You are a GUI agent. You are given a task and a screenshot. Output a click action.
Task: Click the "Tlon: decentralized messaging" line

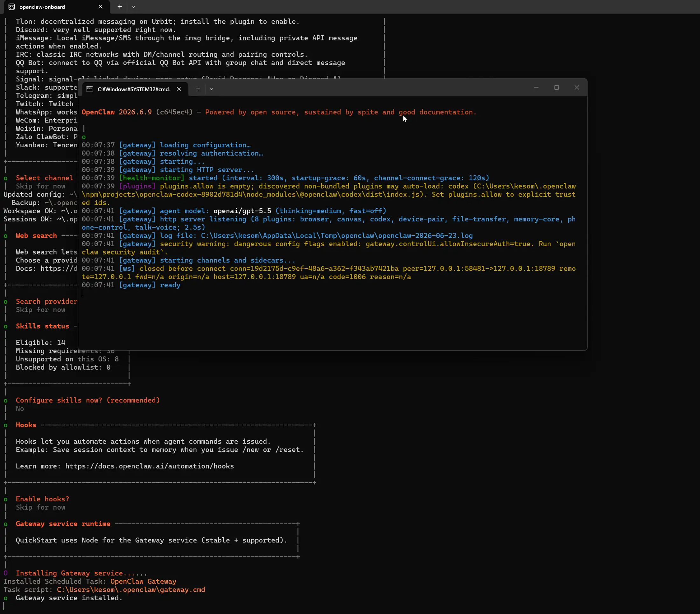tap(157, 22)
